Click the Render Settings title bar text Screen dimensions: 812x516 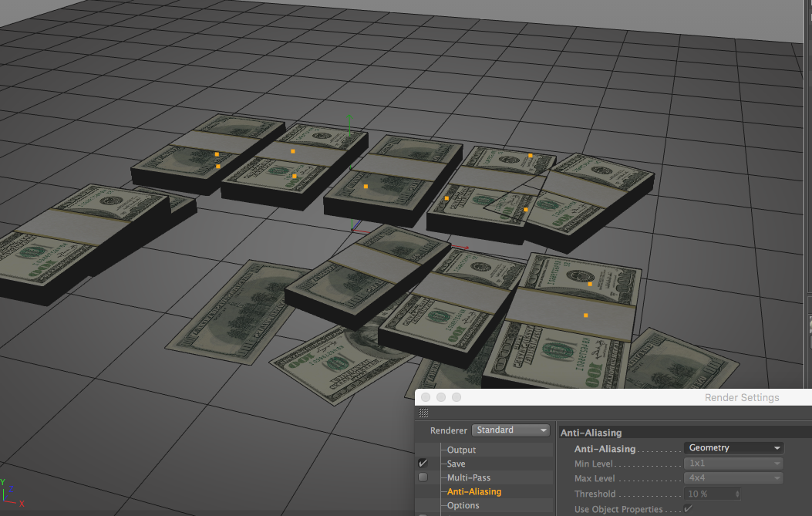(x=742, y=397)
